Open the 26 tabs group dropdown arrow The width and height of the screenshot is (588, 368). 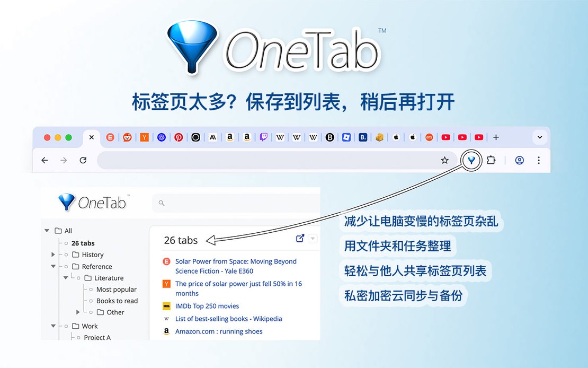pos(313,239)
